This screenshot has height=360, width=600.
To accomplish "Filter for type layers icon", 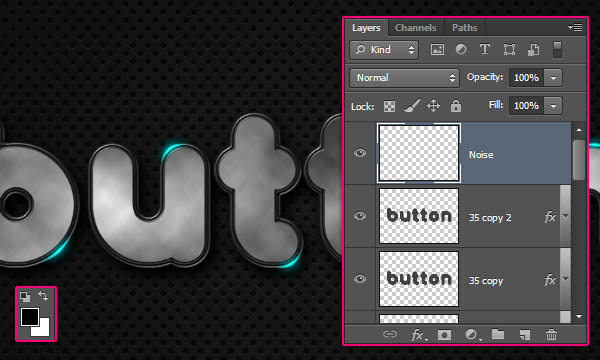I will point(485,50).
